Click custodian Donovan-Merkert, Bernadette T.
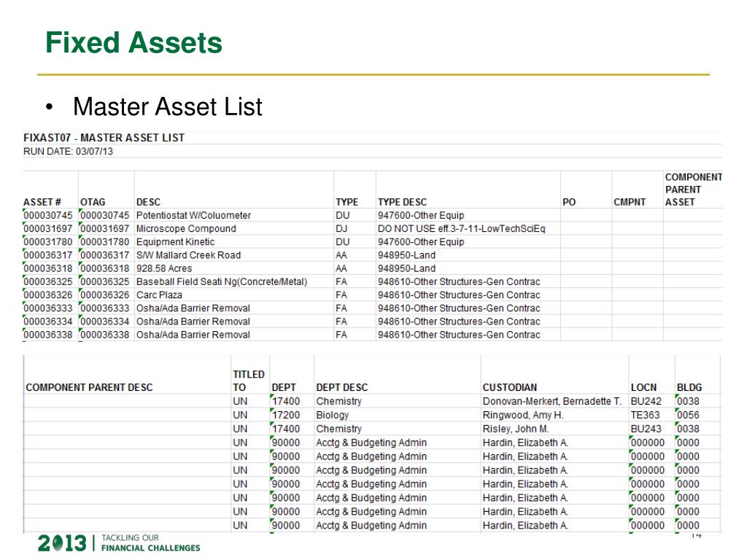 pyautogui.click(x=552, y=402)
